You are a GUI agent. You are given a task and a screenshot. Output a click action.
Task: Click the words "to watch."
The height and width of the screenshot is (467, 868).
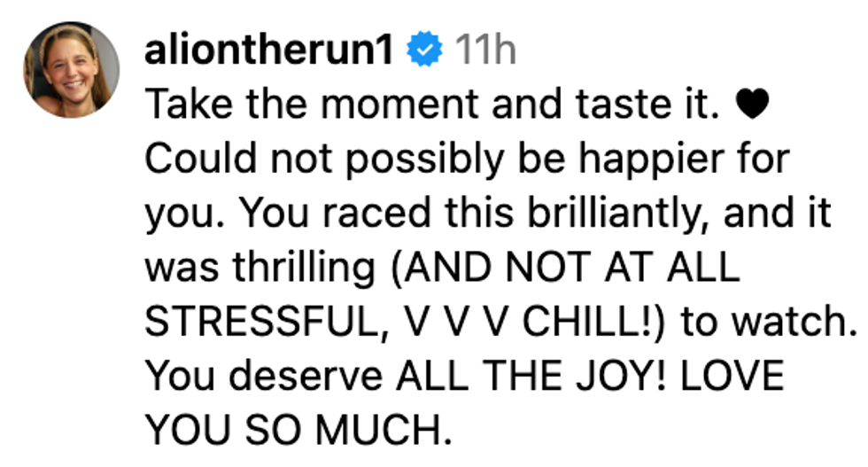click(765, 323)
